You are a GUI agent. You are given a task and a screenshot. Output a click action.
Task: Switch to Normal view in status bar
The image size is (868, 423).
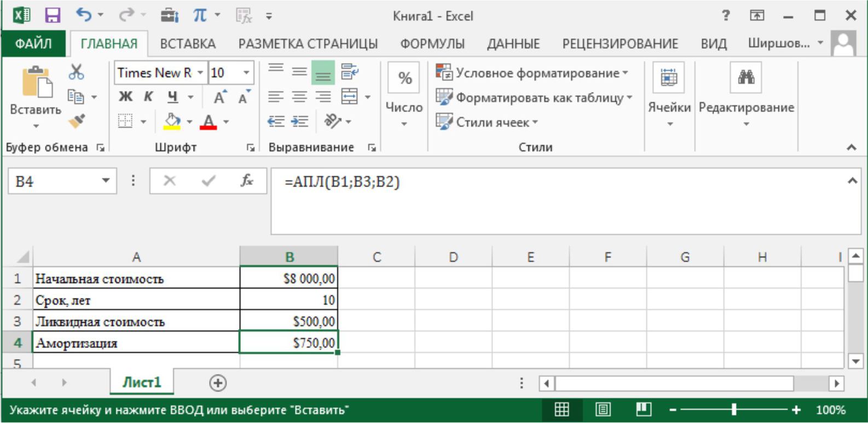pyautogui.click(x=562, y=409)
